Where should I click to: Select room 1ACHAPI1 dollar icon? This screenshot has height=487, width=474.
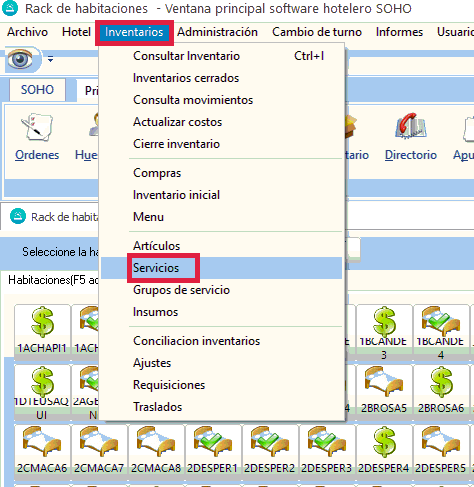tap(42, 322)
